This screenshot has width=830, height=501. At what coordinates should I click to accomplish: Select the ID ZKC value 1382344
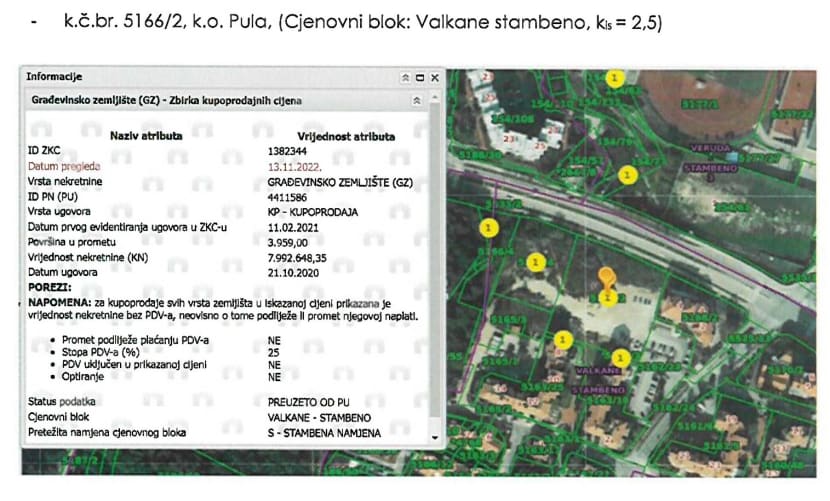tap(287, 151)
